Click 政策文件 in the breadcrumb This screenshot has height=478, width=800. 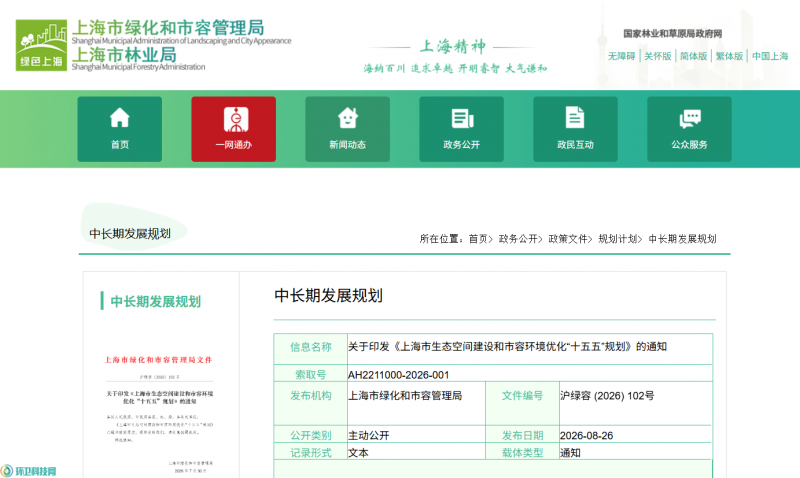coord(568,239)
